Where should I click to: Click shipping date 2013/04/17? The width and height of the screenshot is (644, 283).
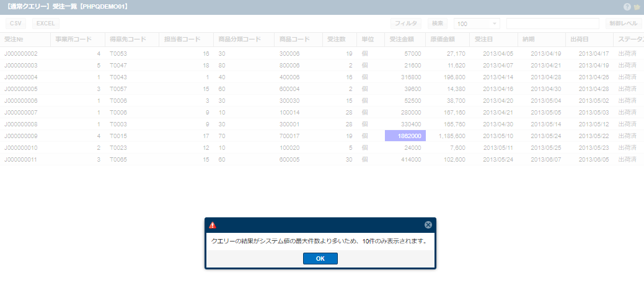594,54
